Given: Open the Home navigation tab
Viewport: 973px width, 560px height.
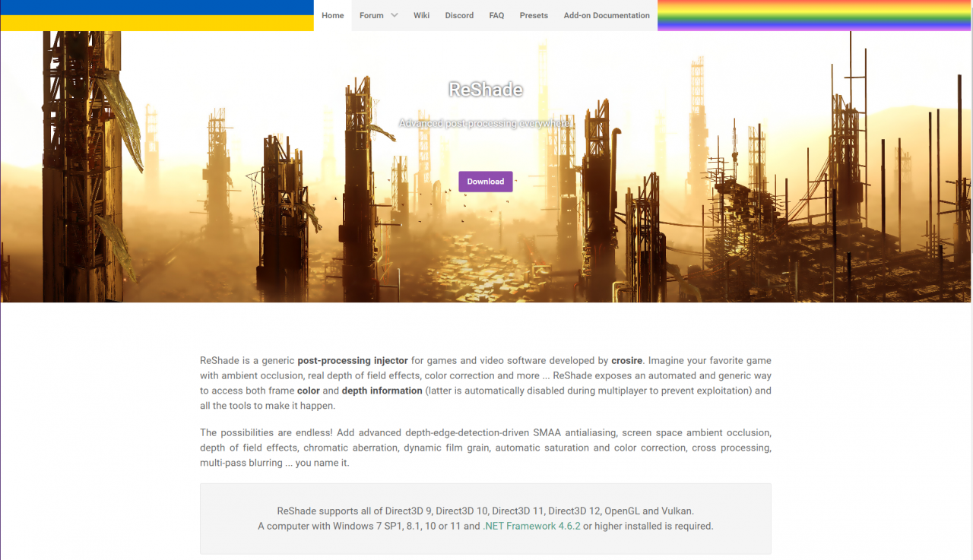Looking at the screenshot, I should click(332, 15).
